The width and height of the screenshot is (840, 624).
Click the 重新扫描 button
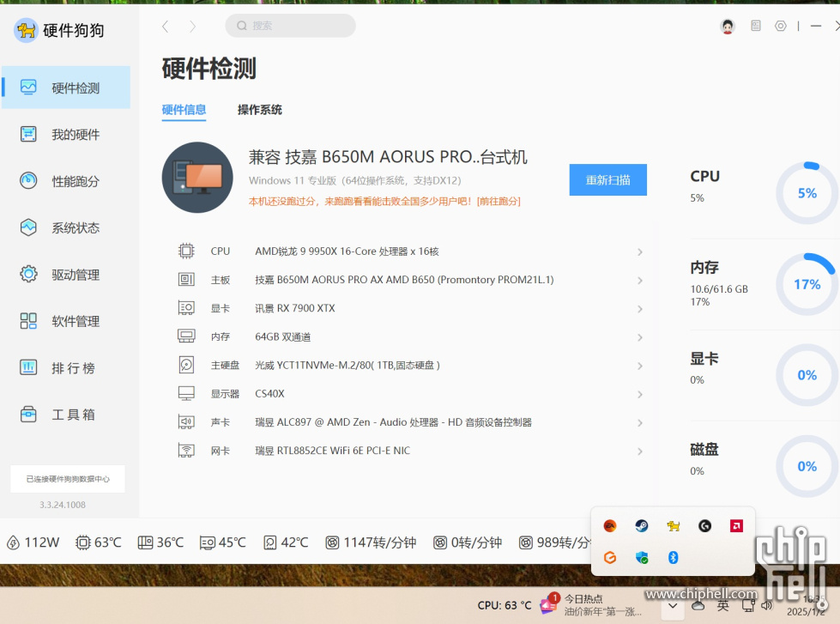tap(608, 179)
